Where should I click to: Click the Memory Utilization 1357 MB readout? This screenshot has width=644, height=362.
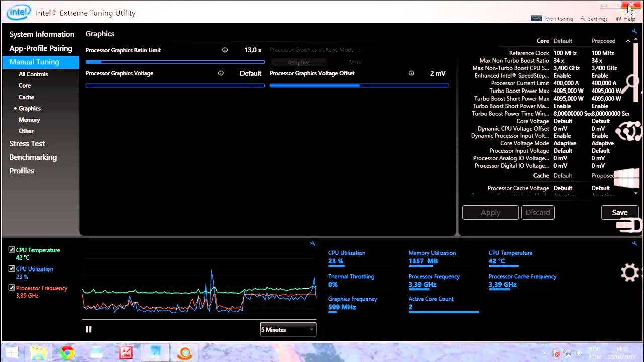click(432, 258)
